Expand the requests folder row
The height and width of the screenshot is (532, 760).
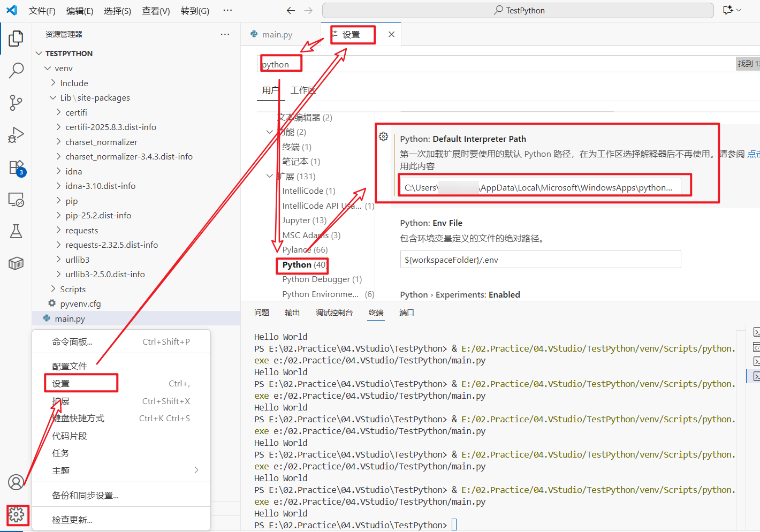click(136, 230)
